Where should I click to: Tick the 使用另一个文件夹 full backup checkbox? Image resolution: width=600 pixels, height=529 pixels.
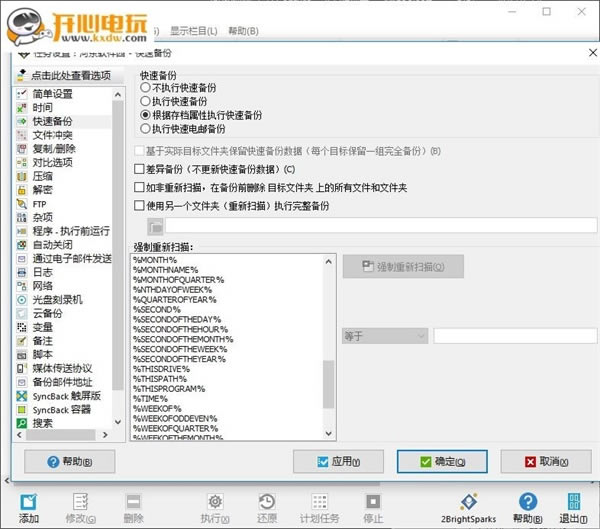click(x=140, y=206)
